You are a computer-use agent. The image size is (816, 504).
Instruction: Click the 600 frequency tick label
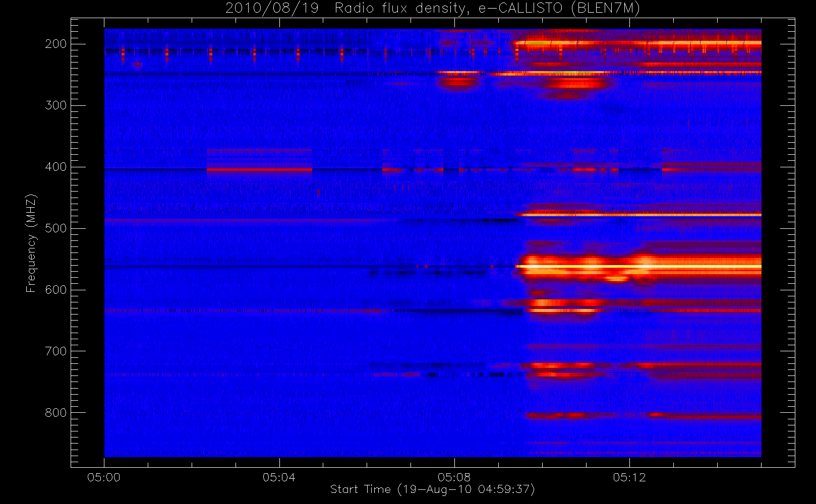55,290
